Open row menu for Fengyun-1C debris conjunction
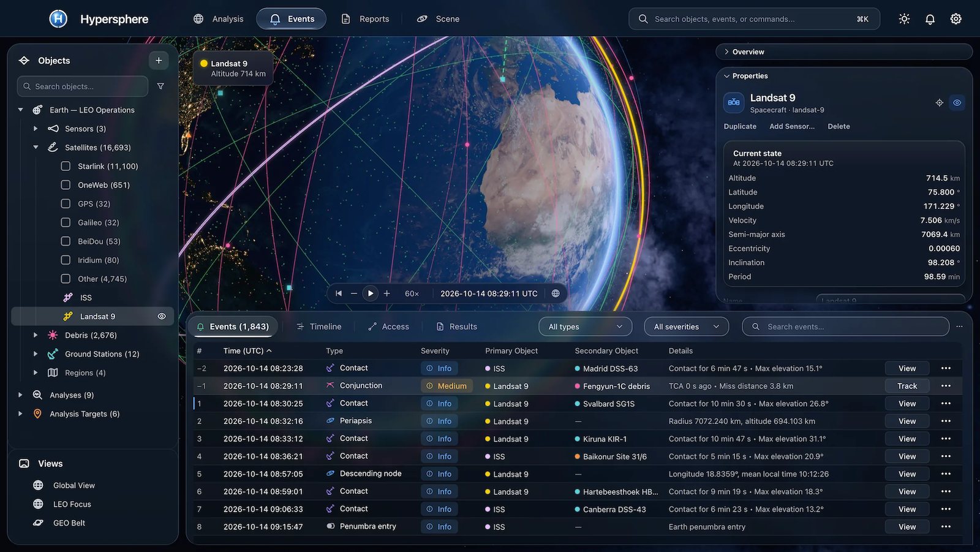The width and height of the screenshot is (980, 552). click(946, 386)
